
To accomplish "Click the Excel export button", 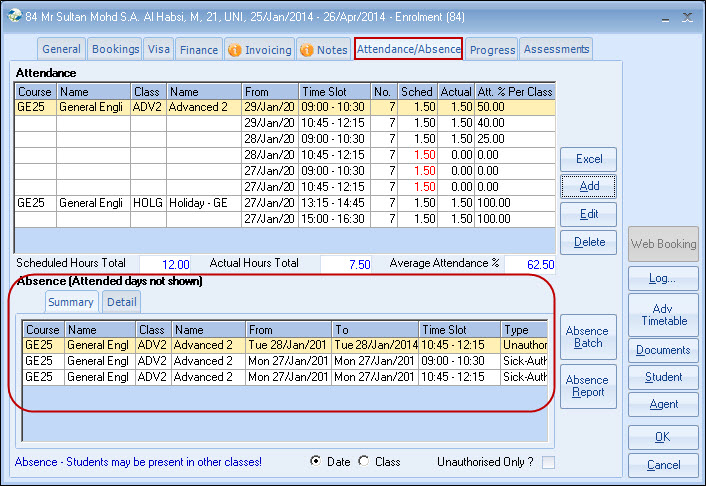I will pyautogui.click(x=589, y=160).
